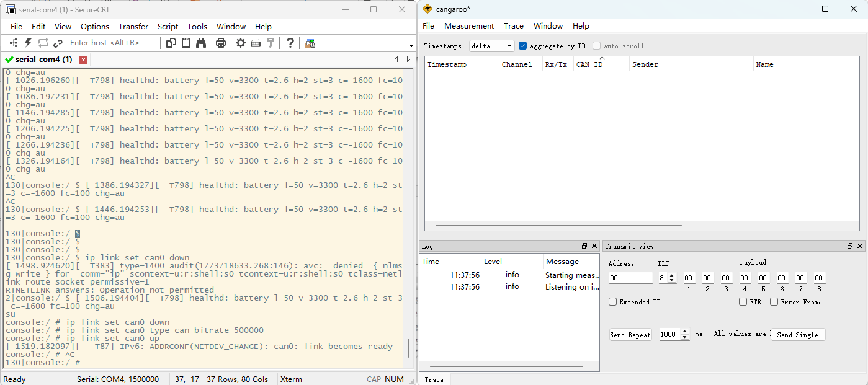Enable the RTR checkbox
Screen dimensions: 868x385
pyautogui.click(x=743, y=302)
